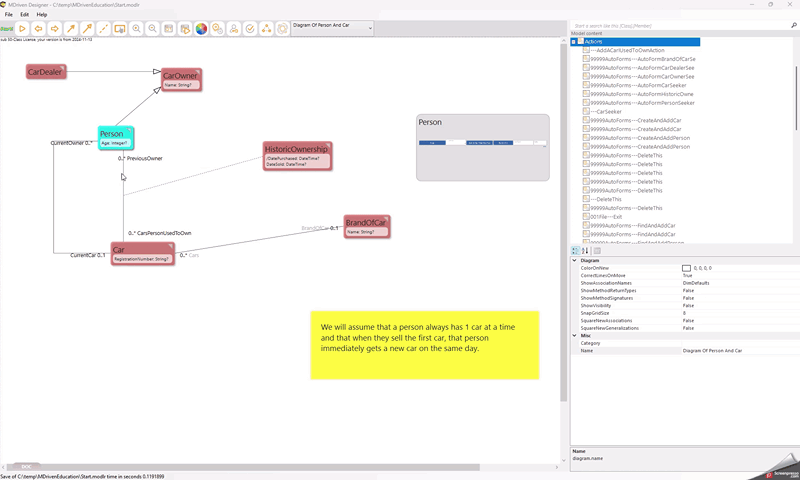Switch property grid to categorized view
The width and height of the screenshot is (800, 480).
pyautogui.click(x=576, y=251)
